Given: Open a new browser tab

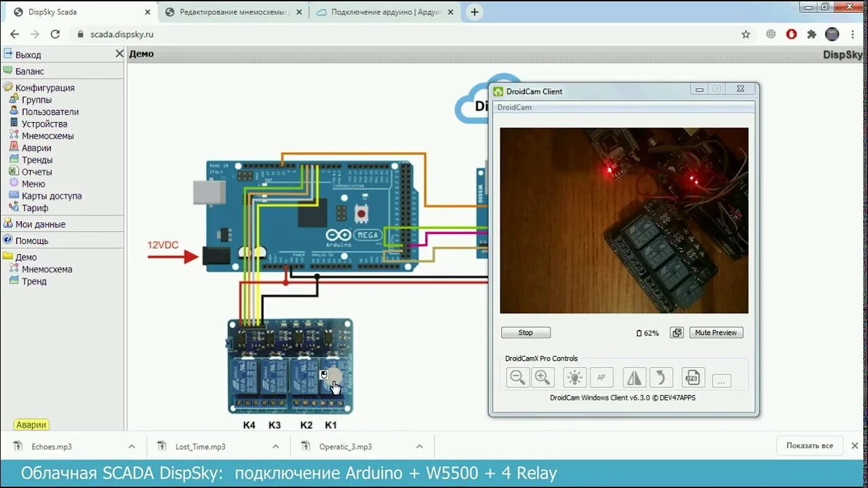Looking at the screenshot, I should click(x=475, y=12).
